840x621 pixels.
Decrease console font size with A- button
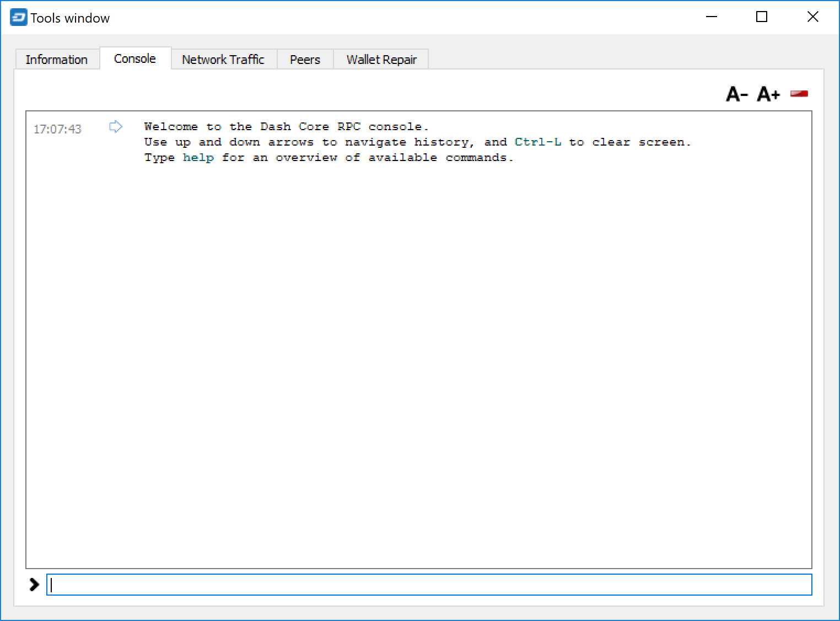pyautogui.click(x=737, y=94)
